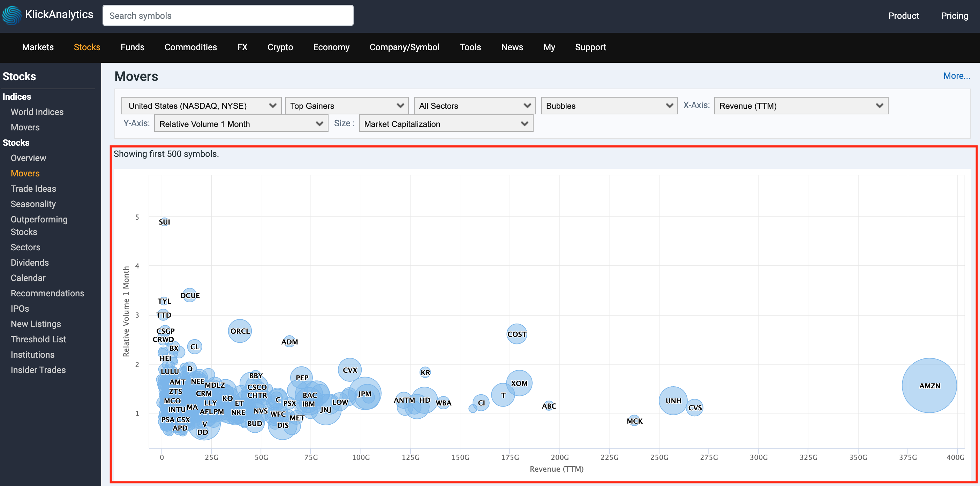
Task: Click the T bubble in chart
Action: tap(503, 395)
